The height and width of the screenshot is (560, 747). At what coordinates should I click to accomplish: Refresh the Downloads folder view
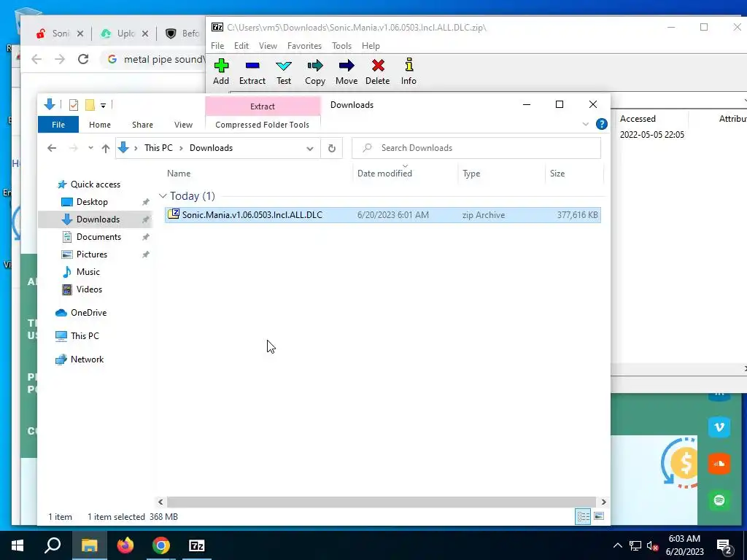332,148
